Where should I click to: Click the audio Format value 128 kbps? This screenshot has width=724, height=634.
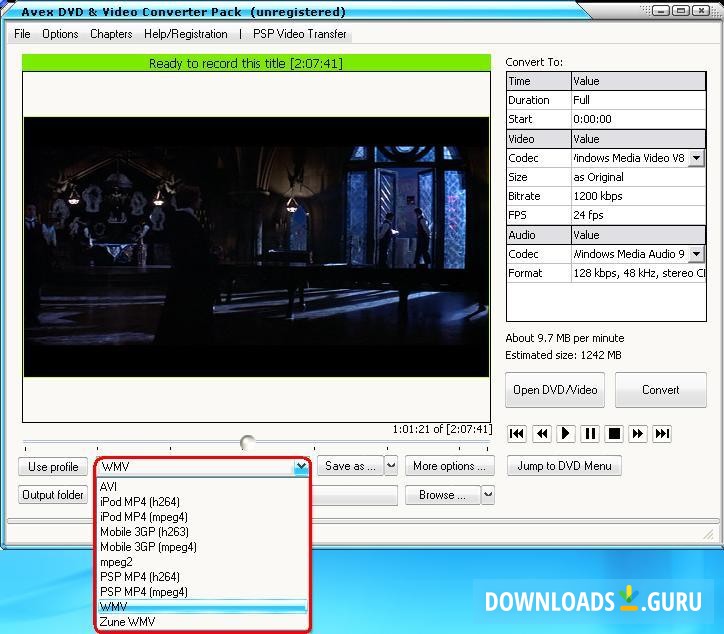point(638,273)
